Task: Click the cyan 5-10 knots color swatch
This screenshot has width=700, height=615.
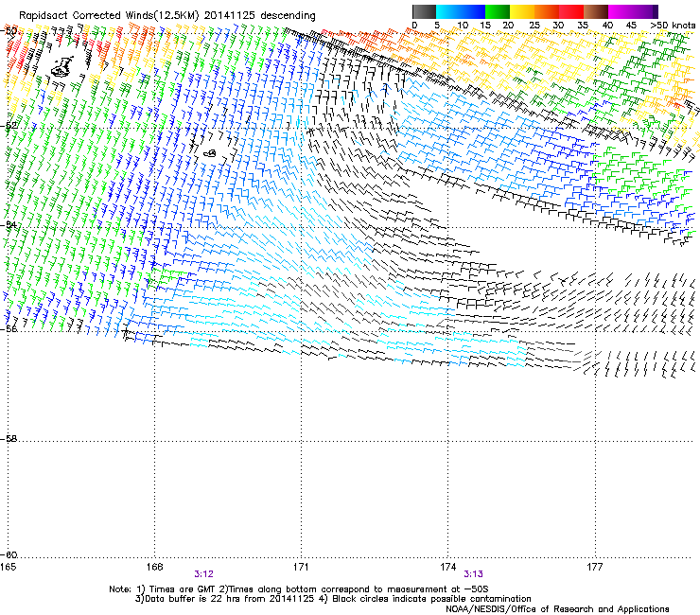Action: pos(448,11)
